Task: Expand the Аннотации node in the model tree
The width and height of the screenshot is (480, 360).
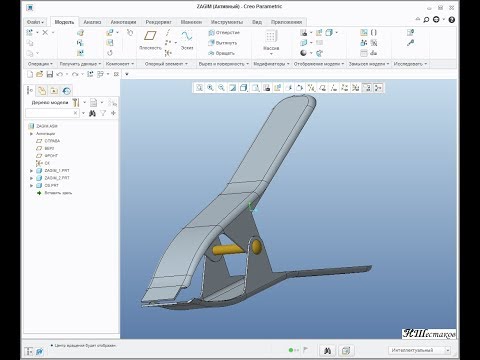Action: [32, 134]
